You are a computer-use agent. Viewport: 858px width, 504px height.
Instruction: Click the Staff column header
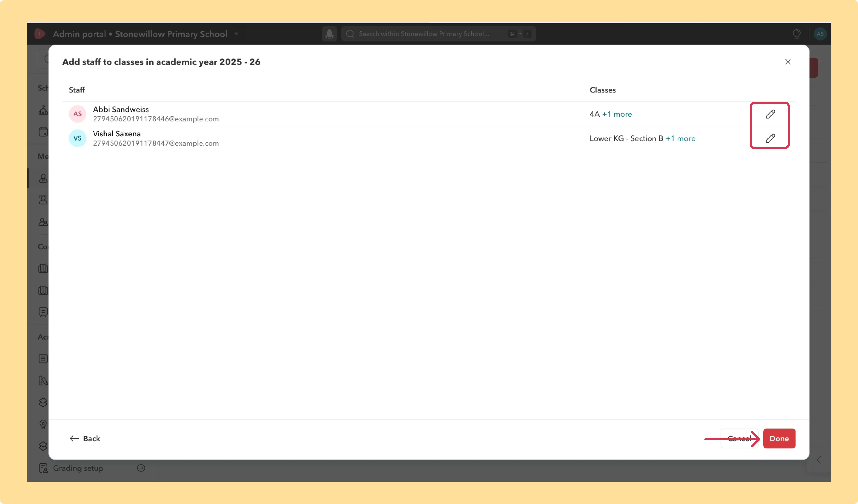pyautogui.click(x=77, y=90)
